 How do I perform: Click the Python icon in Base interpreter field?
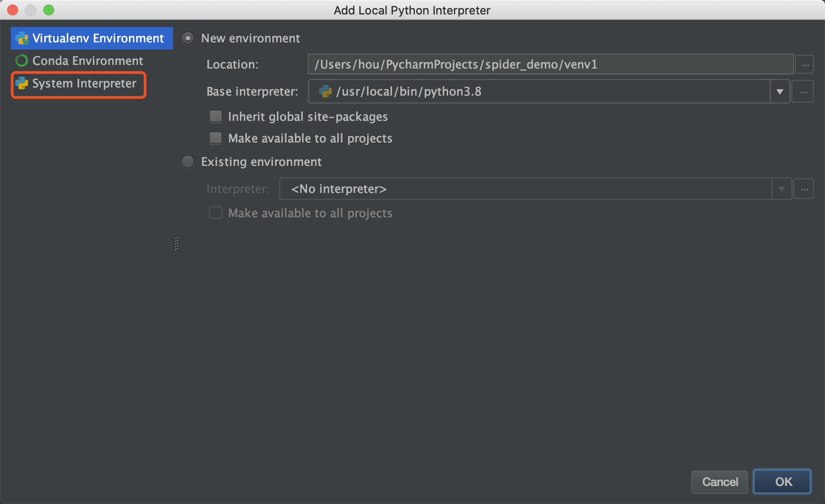click(x=325, y=92)
